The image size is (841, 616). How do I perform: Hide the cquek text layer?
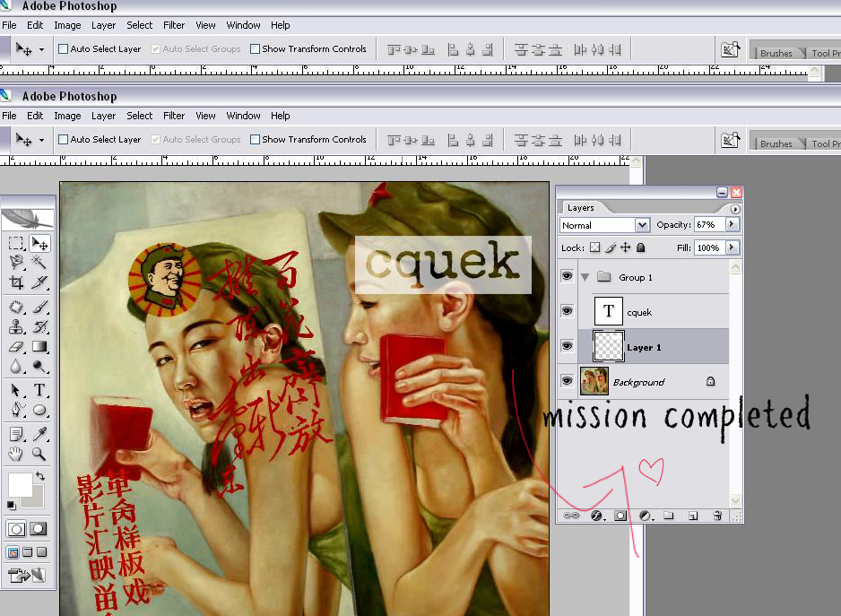click(567, 310)
